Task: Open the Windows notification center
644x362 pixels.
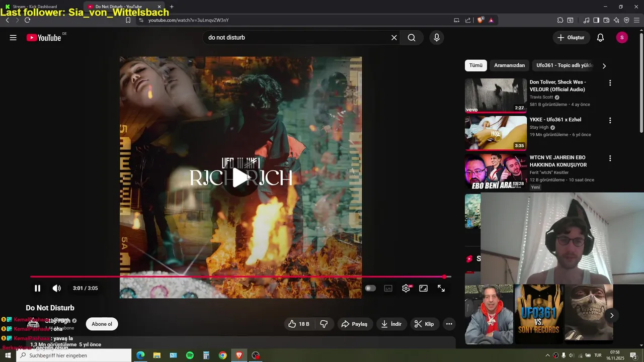Action: pyautogui.click(x=633, y=355)
